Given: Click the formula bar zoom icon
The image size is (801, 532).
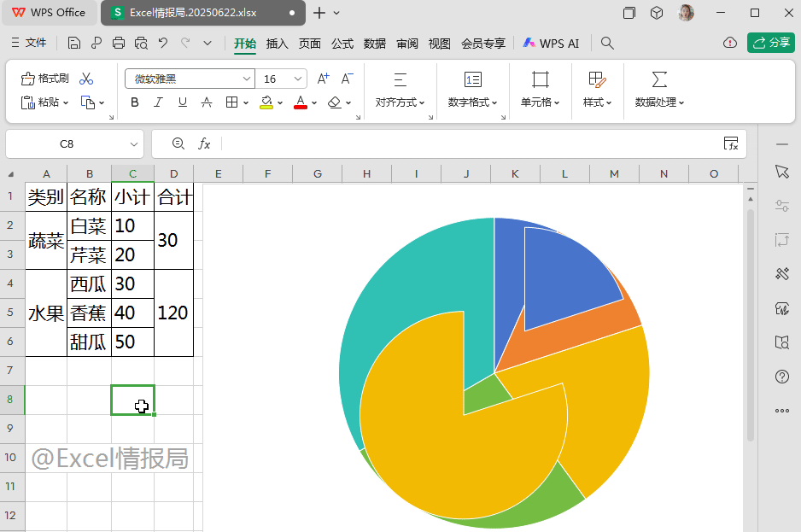Looking at the screenshot, I should [x=178, y=143].
